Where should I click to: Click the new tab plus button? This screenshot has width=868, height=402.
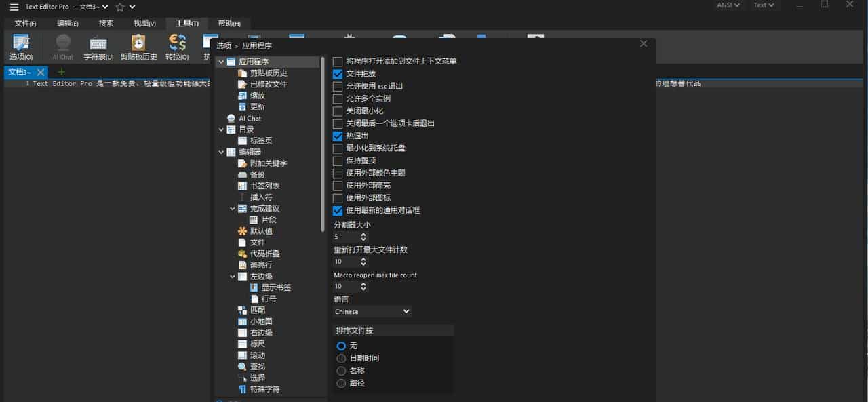coord(60,72)
